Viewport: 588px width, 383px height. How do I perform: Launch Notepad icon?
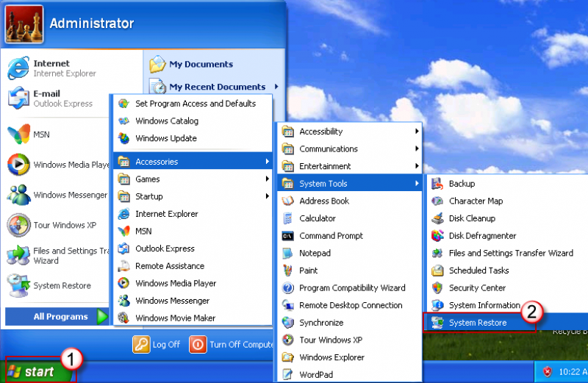[x=287, y=253]
